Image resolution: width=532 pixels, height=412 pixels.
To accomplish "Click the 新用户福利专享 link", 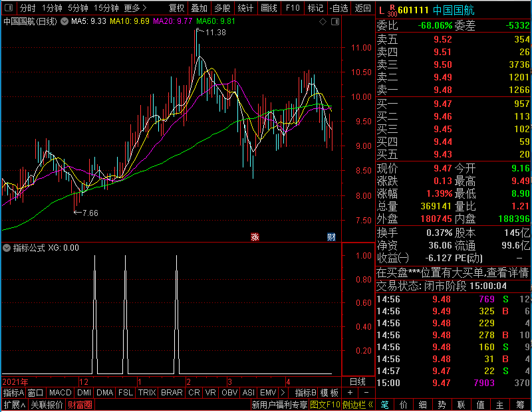I will [x=279, y=405].
